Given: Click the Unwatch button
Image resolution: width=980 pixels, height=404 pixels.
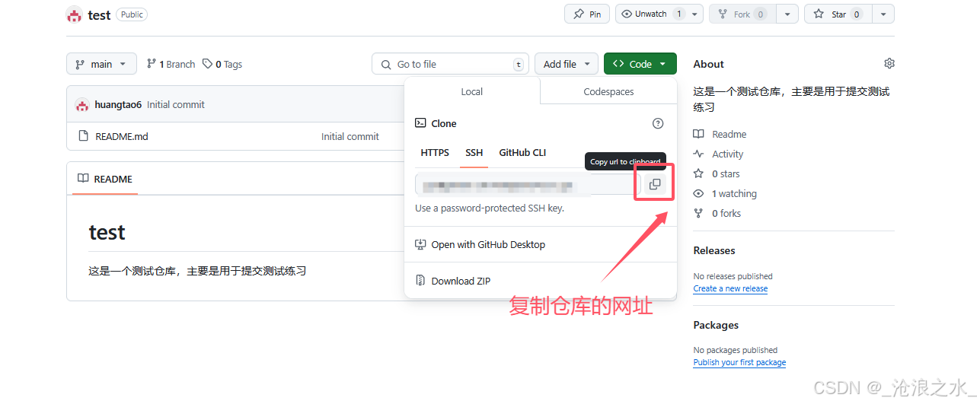Looking at the screenshot, I should [650, 14].
